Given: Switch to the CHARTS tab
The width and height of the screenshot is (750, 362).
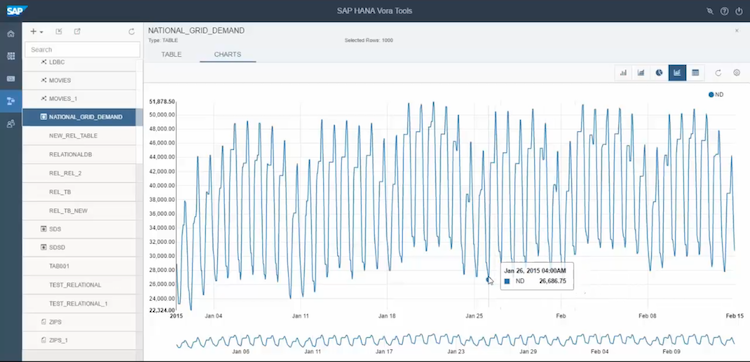Looking at the screenshot, I should click(x=228, y=55).
